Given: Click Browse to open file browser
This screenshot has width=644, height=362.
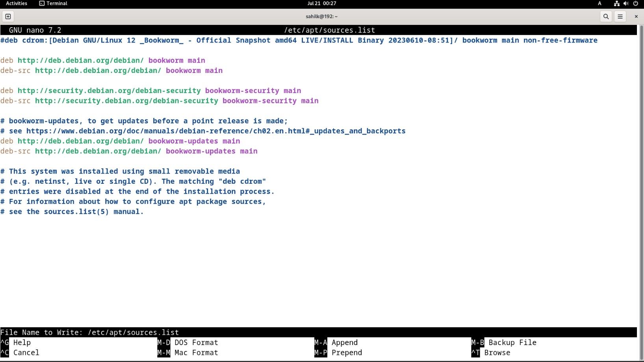Looking at the screenshot, I should tap(490, 353).
